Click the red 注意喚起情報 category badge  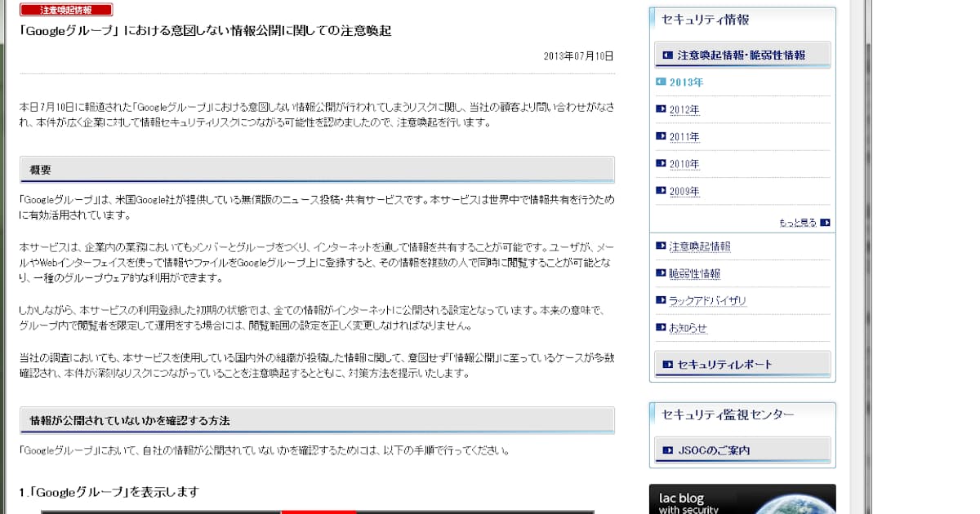[66, 10]
